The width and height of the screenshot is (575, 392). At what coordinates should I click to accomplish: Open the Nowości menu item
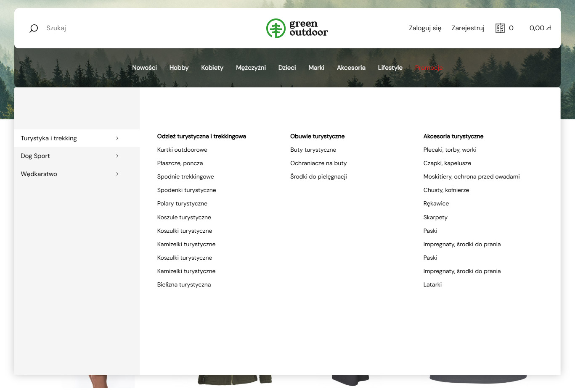(144, 68)
